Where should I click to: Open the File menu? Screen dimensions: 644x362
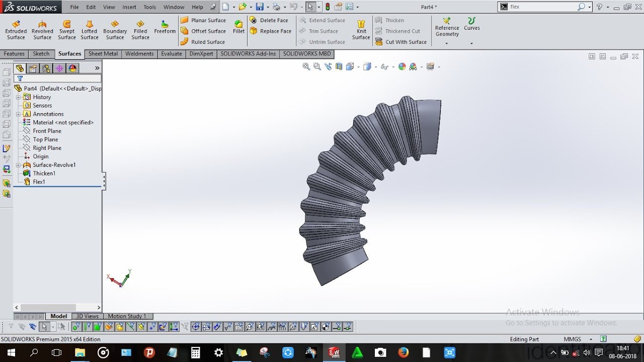pyautogui.click(x=74, y=7)
